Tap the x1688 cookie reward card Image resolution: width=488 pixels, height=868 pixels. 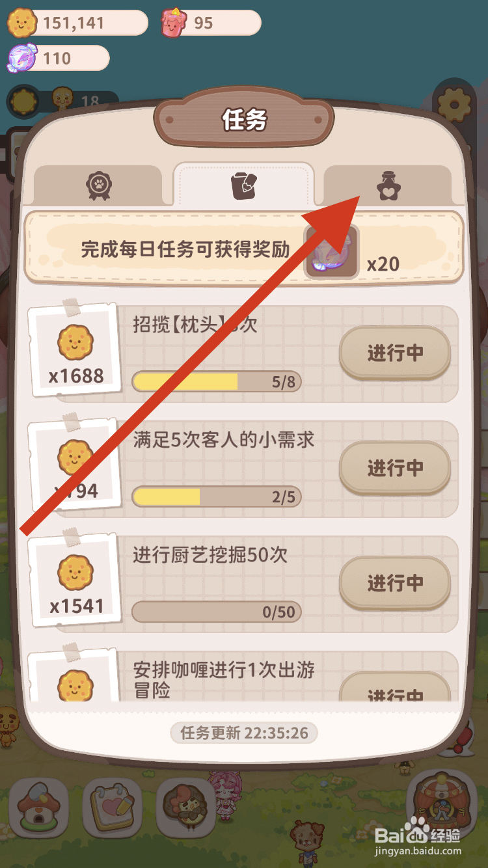tap(75, 349)
